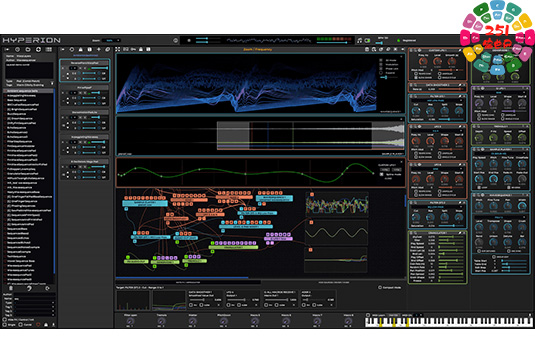Click the PitchDown macro knob
Image resolution: width=535 pixels, height=363 pixels.
tap(223, 321)
